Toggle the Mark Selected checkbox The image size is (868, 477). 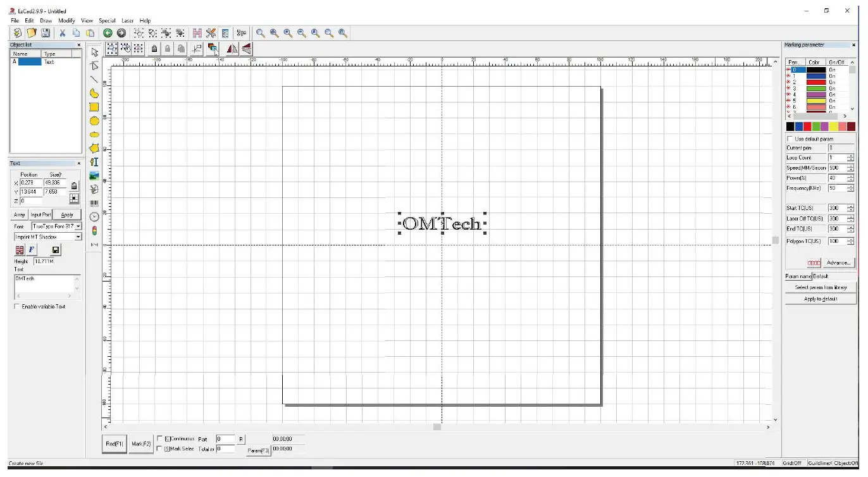(x=159, y=449)
